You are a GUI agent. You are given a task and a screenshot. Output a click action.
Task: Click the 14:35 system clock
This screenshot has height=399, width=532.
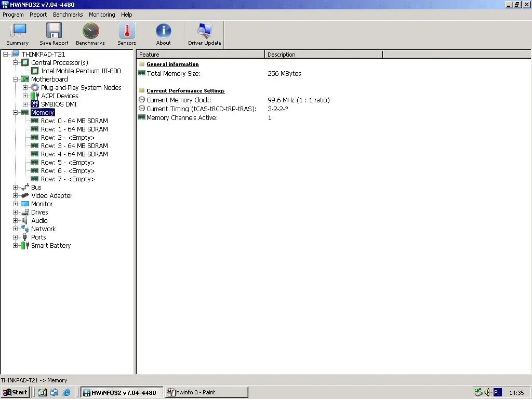click(x=516, y=393)
